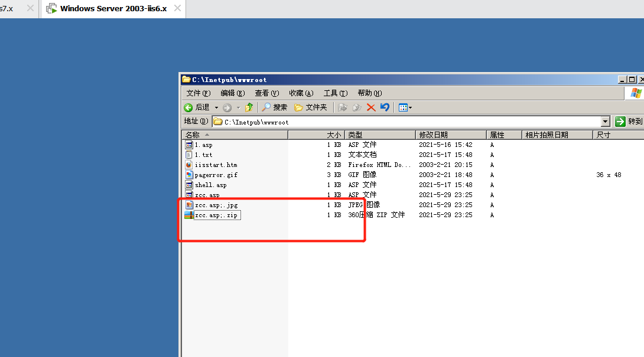The height and width of the screenshot is (357, 644).
Task: Select the pagerror.gif file icon
Action: [189, 175]
